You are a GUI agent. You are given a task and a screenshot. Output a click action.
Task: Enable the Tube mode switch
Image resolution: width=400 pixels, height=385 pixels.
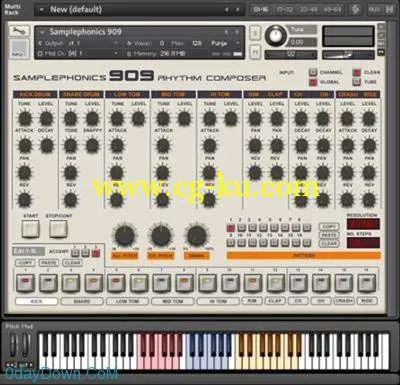357,82
